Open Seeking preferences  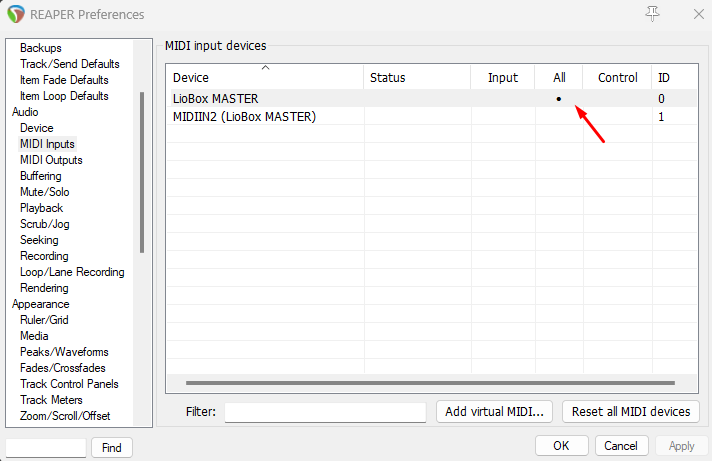click(x=39, y=240)
